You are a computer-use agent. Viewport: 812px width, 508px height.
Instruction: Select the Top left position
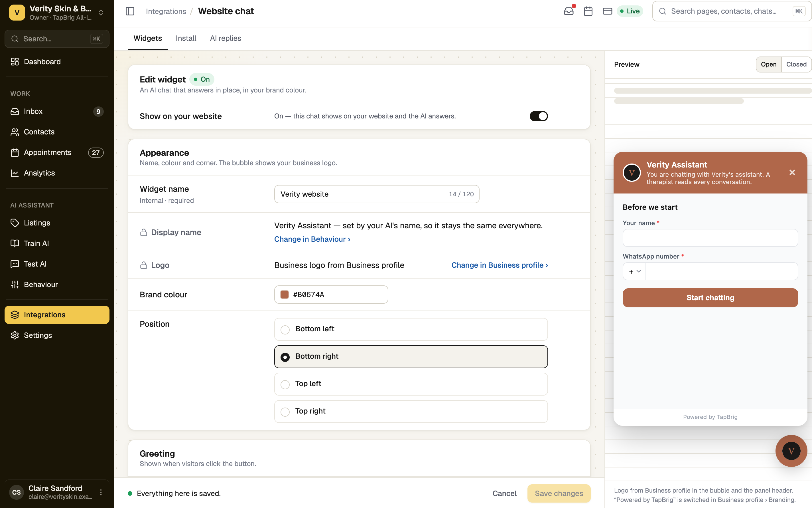[x=411, y=384]
